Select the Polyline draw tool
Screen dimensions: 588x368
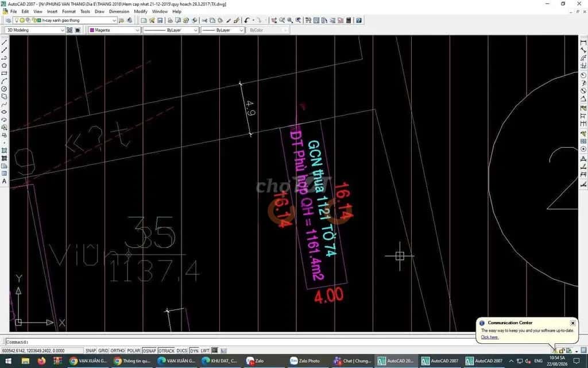pyautogui.click(x=4, y=57)
